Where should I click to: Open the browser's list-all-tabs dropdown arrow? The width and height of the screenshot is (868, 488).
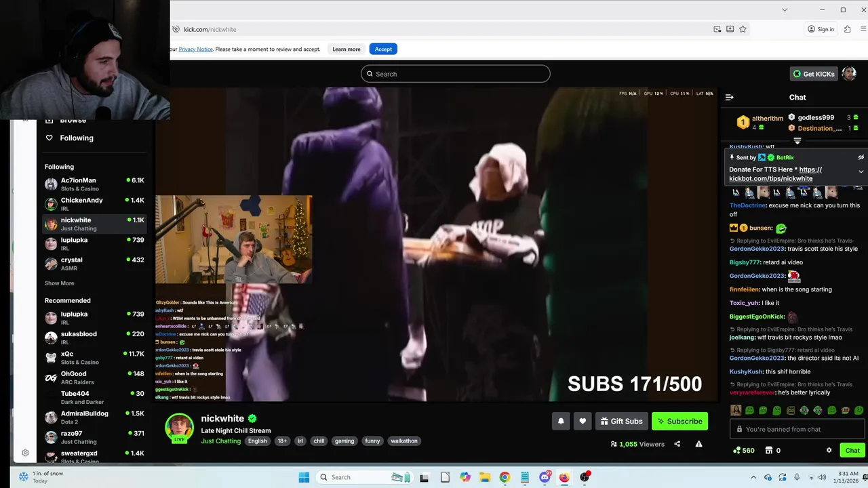click(785, 9)
